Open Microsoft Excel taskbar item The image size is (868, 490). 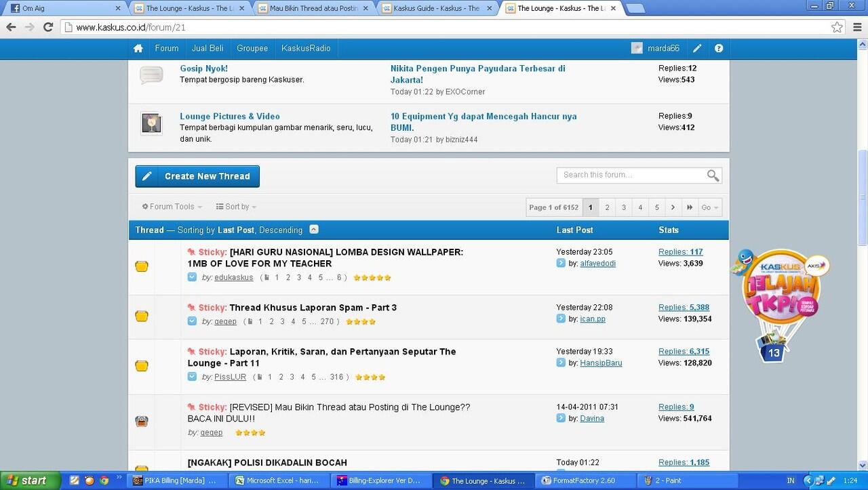click(279, 481)
